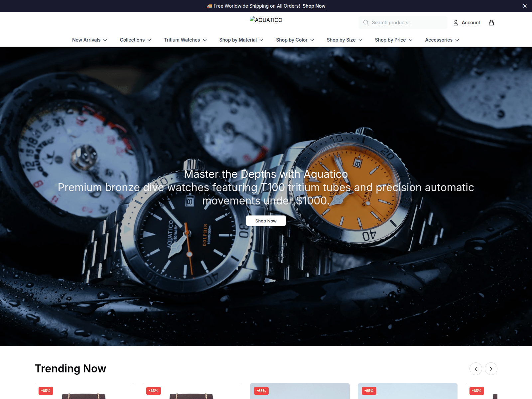Click the Trending Now heading

click(70, 369)
